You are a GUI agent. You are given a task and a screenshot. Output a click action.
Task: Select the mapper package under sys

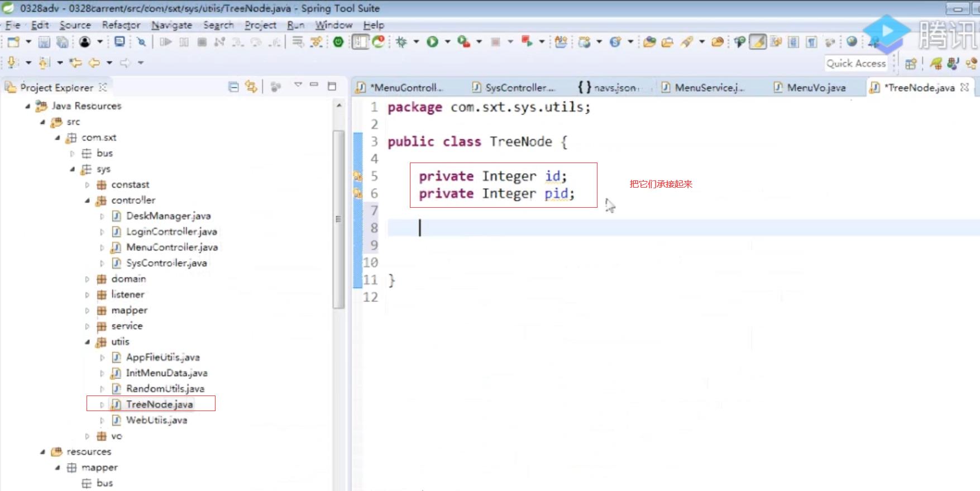point(129,311)
